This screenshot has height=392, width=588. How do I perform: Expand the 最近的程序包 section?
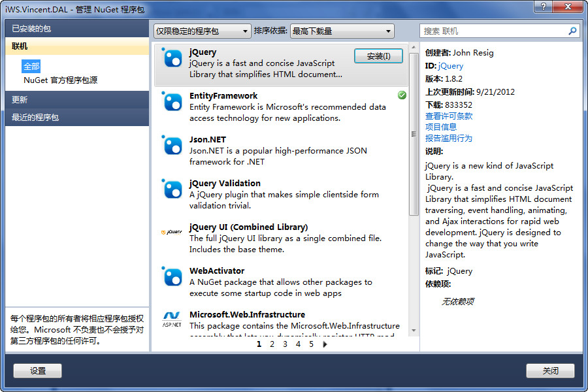tap(77, 118)
